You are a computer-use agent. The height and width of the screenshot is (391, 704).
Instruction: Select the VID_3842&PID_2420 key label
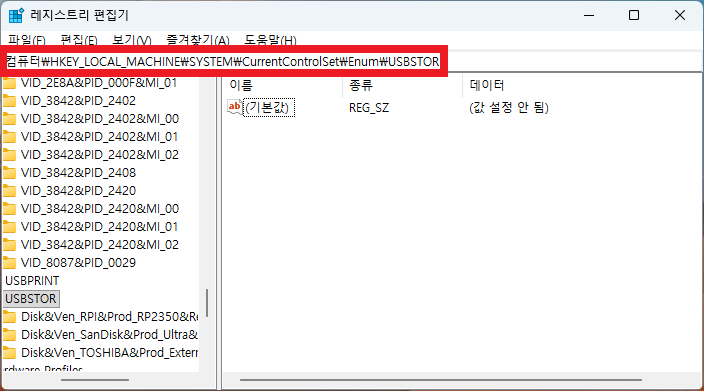(x=78, y=190)
